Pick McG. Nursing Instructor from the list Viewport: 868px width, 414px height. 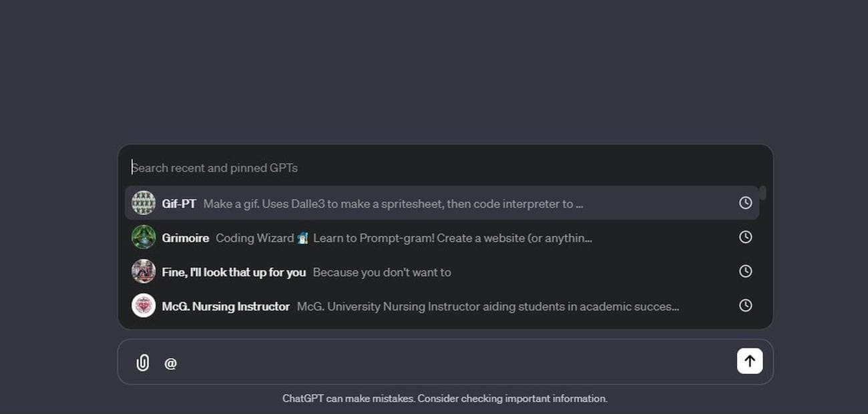(x=226, y=306)
